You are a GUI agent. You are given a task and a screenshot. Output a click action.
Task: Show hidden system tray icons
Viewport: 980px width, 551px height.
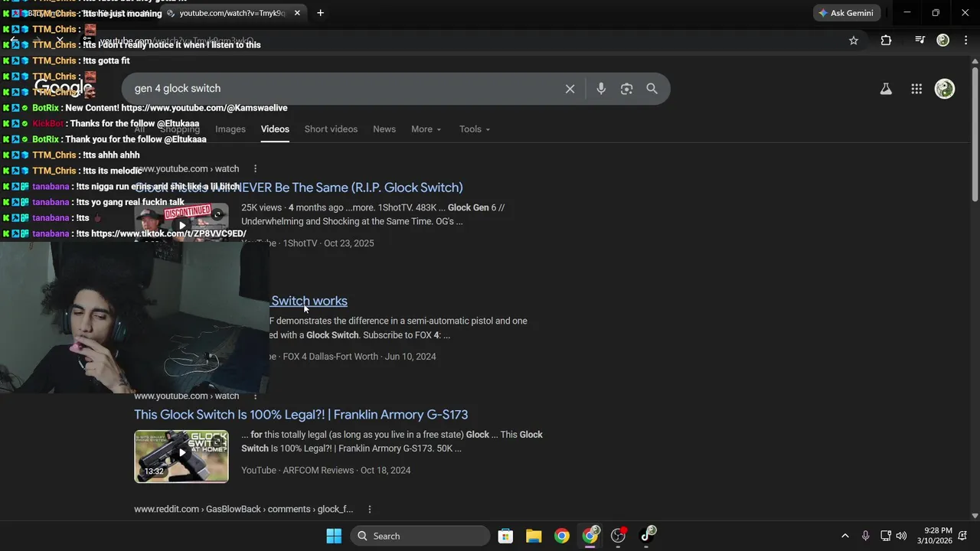845,536
